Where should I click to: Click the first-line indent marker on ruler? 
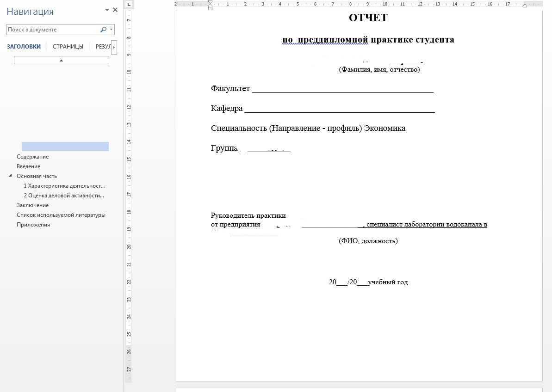pyautogui.click(x=210, y=2)
